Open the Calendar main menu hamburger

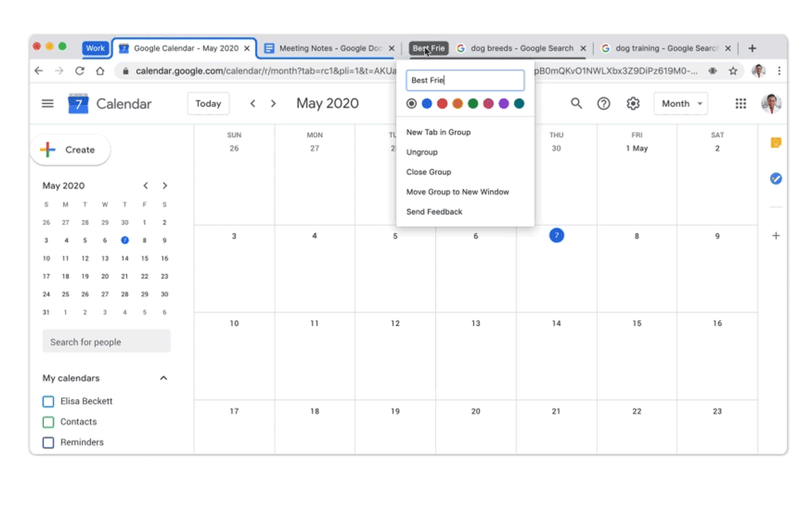[47, 104]
